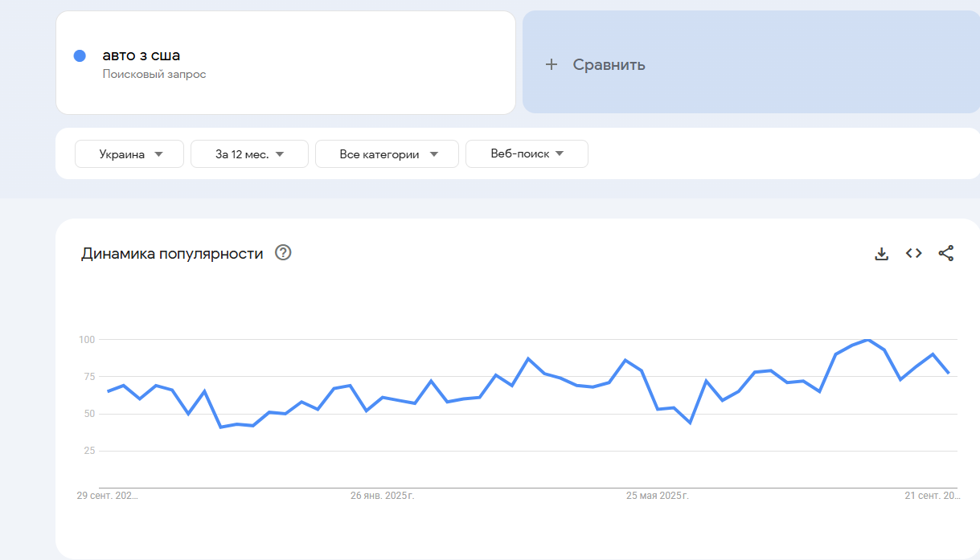Click the 100 value on the y-axis
980x560 pixels.
click(87, 340)
